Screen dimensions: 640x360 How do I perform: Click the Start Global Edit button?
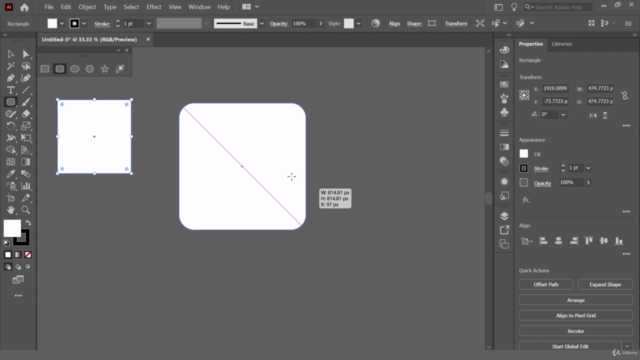570,347
